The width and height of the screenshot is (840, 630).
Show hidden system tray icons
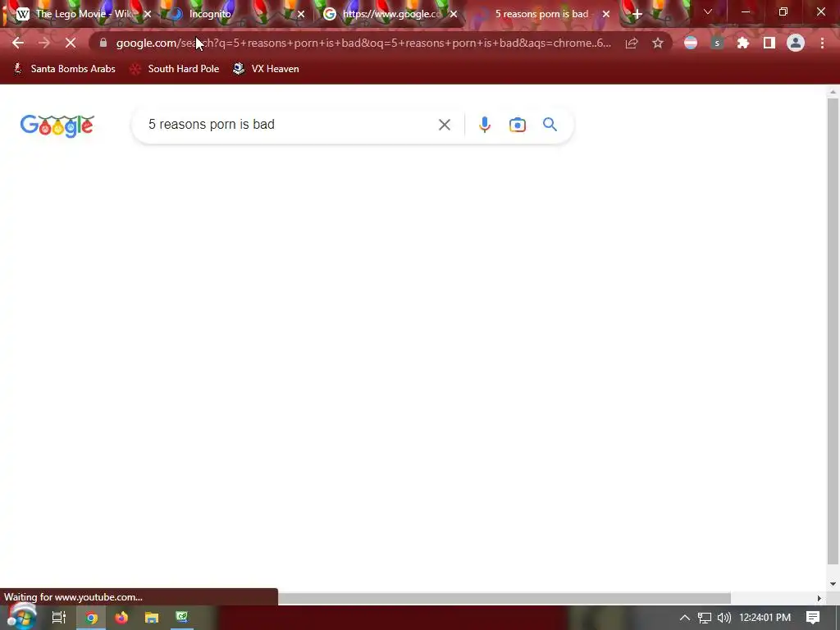[x=685, y=618]
